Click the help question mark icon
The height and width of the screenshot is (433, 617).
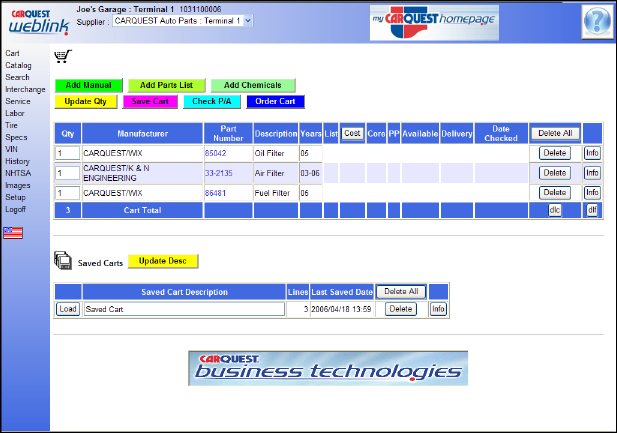[597, 21]
